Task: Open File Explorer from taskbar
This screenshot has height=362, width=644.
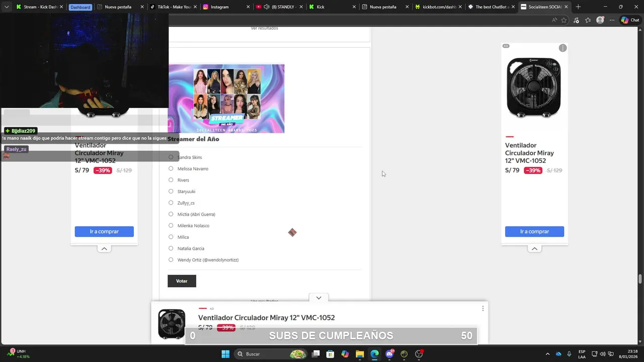Action: (360, 354)
